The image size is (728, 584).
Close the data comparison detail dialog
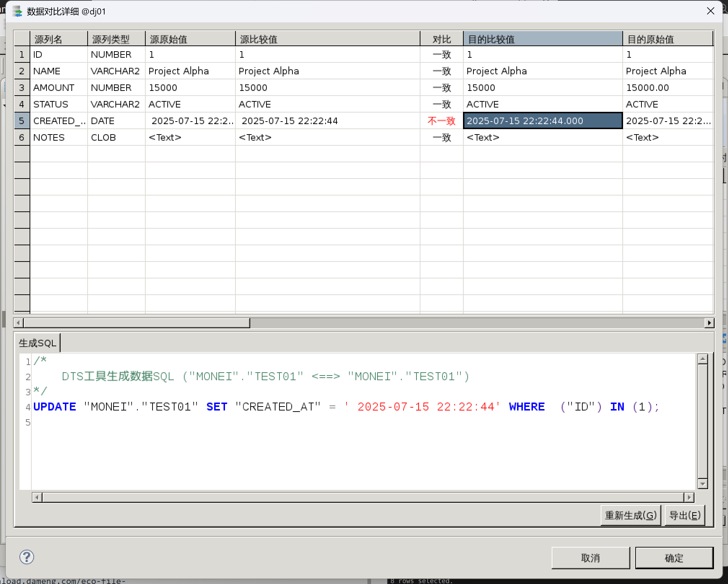710,11
